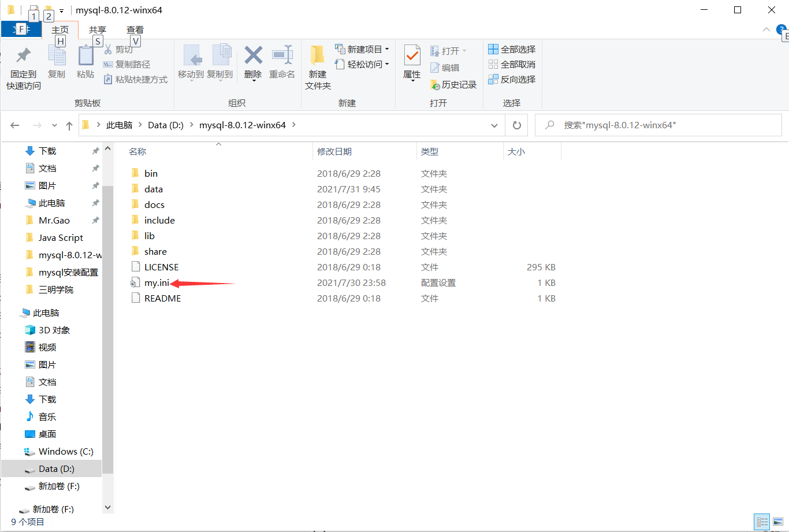Open address bar history dropdown
Image resolution: width=789 pixels, height=532 pixels.
point(494,125)
